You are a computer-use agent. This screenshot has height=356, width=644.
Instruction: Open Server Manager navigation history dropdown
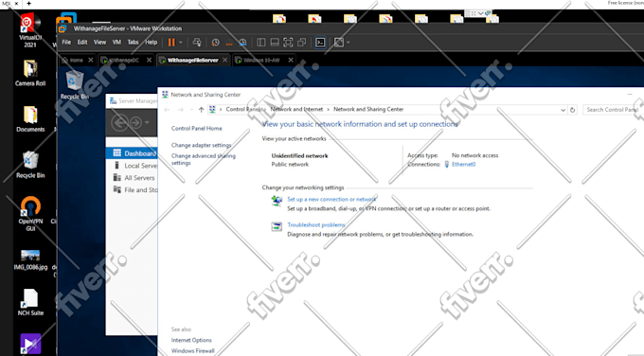[x=147, y=122]
